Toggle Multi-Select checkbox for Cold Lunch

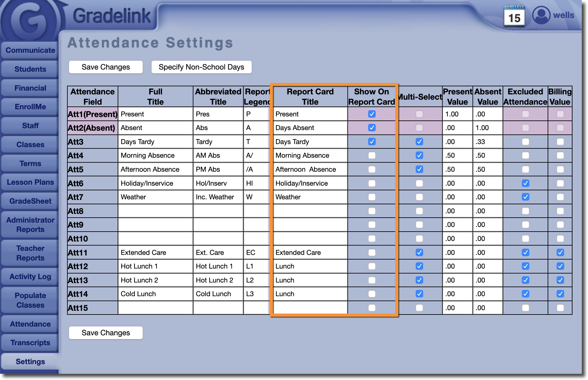419,294
